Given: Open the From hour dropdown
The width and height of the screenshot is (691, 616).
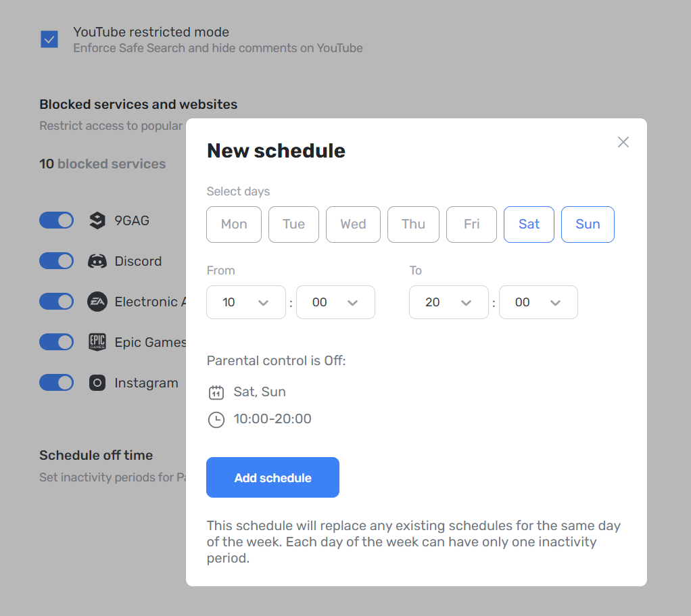Looking at the screenshot, I should pyautogui.click(x=245, y=302).
